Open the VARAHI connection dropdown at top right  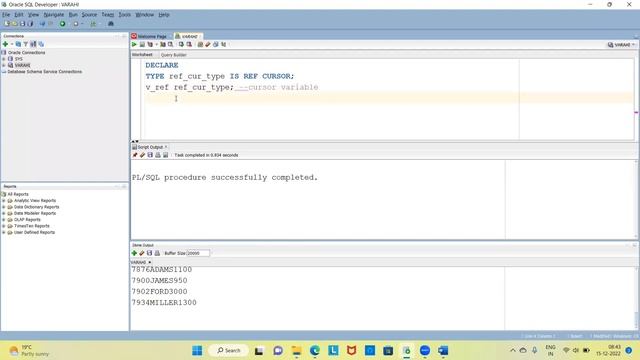pyautogui.click(x=621, y=44)
